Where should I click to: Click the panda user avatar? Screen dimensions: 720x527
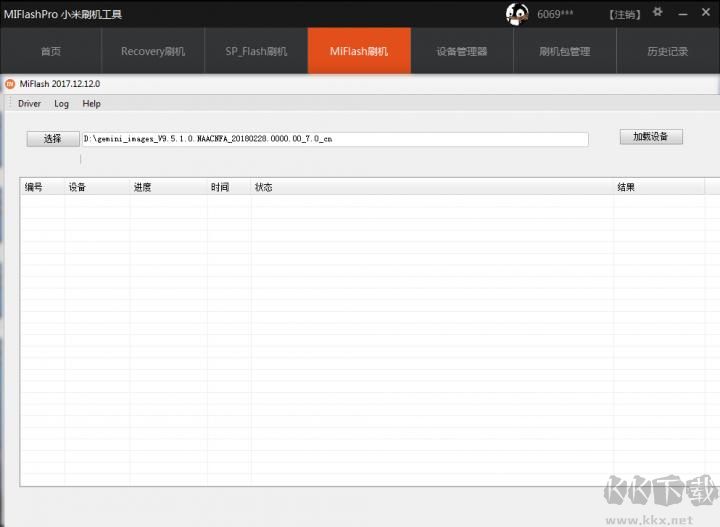click(517, 14)
